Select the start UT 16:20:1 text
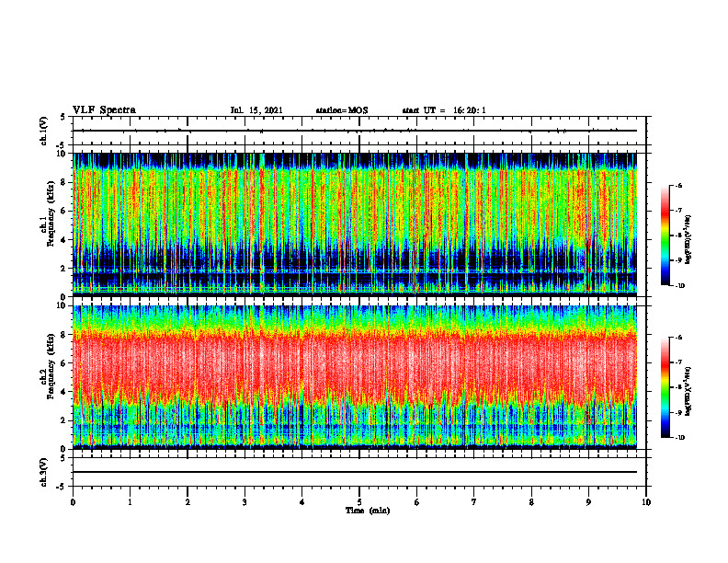728x563 pixels. pos(444,110)
